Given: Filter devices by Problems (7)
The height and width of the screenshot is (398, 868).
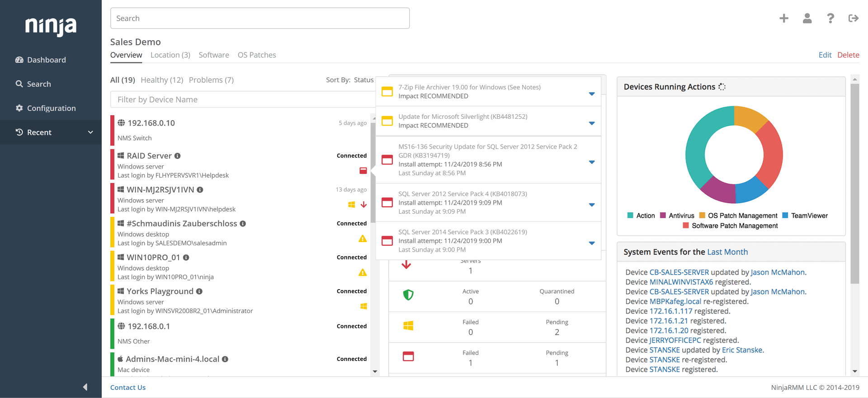Looking at the screenshot, I should pos(211,80).
